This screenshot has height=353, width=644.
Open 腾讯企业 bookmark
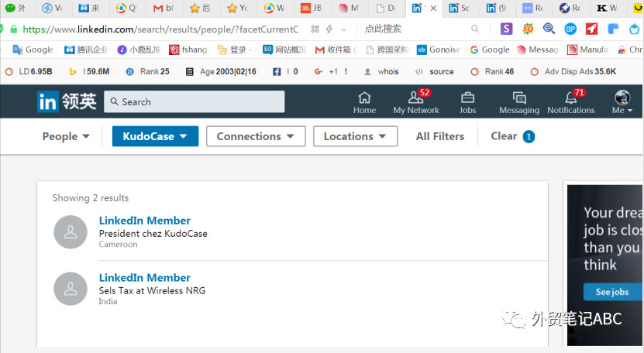tap(87, 50)
